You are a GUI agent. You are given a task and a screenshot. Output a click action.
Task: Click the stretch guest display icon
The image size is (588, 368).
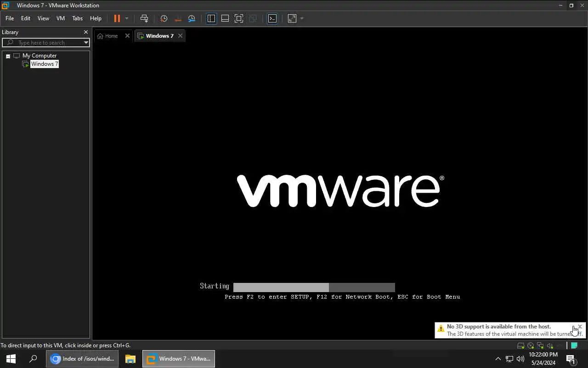click(292, 18)
